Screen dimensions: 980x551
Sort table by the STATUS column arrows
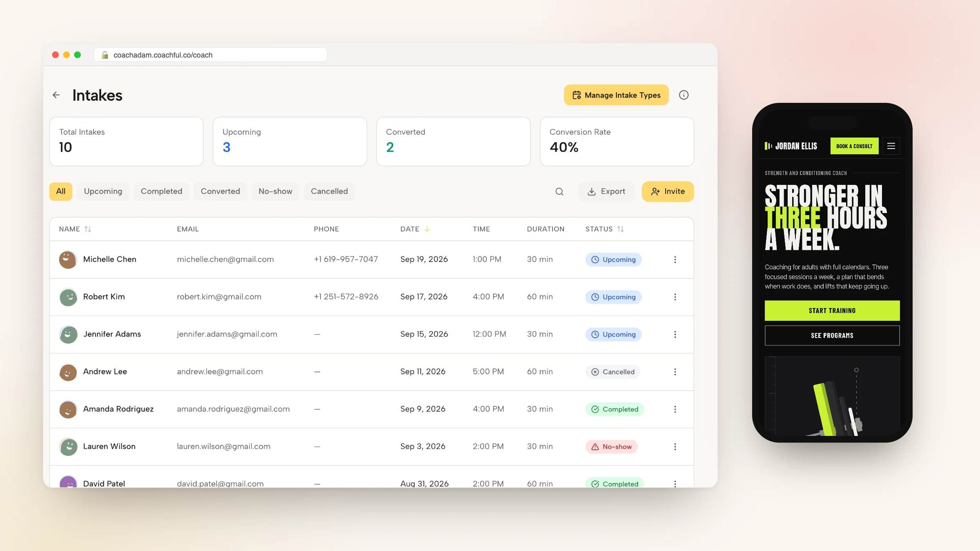click(x=620, y=229)
